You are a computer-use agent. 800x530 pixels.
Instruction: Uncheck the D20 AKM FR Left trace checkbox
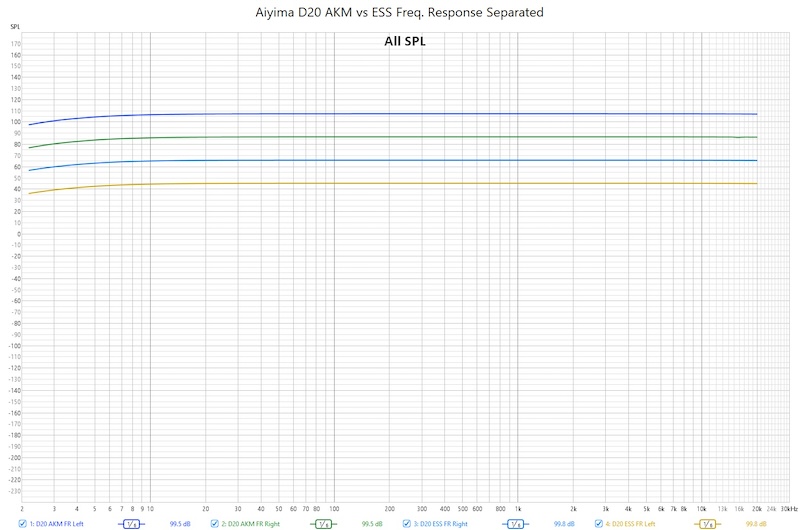click(x=22, y=523)
